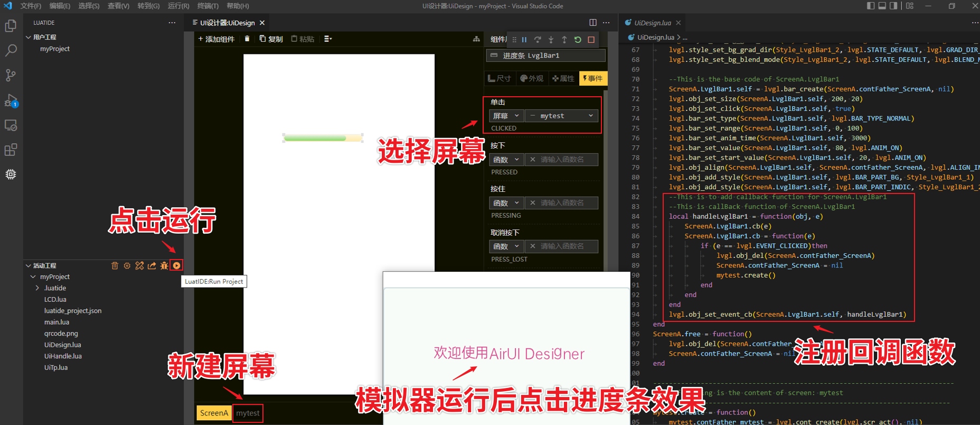Collapse the myProject folder in active project
The height and width of the screenshot is (425, 980).
[33, 277]
